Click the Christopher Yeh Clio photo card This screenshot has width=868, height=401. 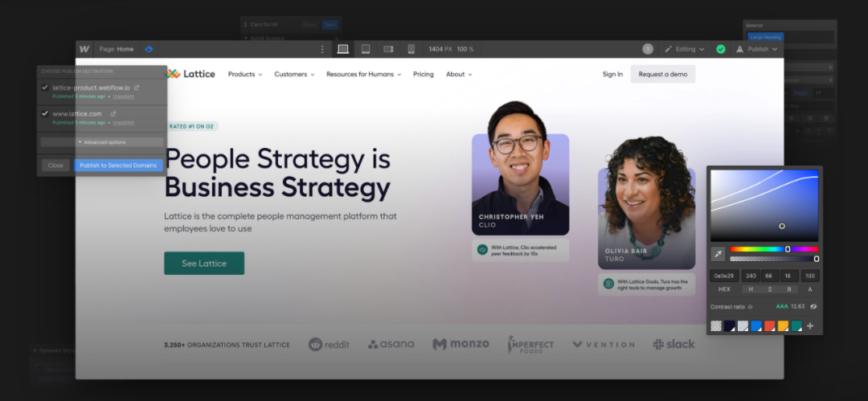520,169
